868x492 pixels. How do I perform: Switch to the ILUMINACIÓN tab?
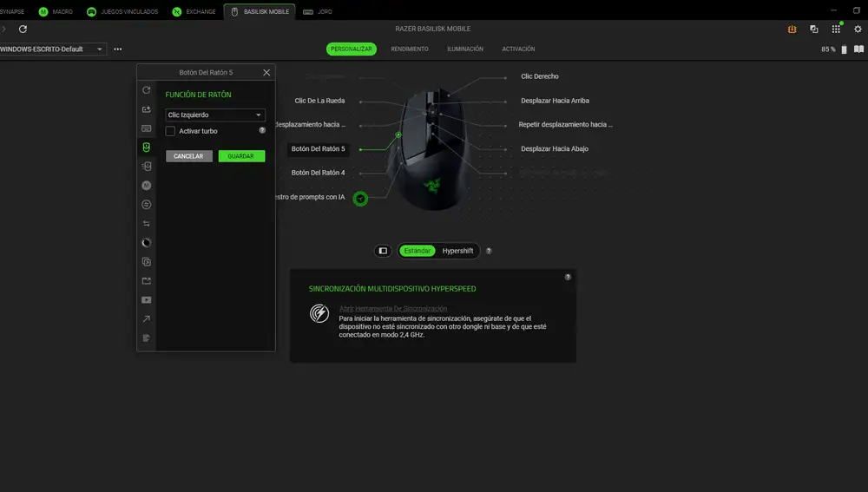tap(465, 49)
